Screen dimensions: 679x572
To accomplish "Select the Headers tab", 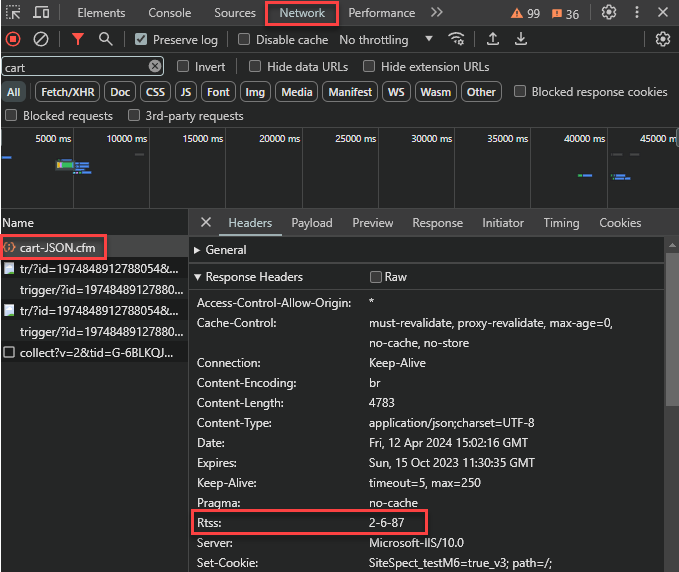I will pyautogui.click(x=250, y=223).
